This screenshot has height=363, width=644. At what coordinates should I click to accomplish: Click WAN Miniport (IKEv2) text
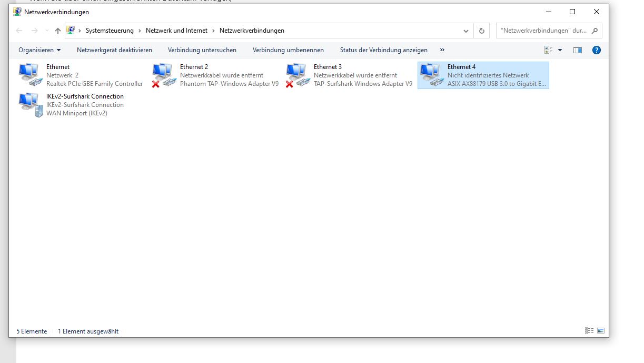point(77,113)
